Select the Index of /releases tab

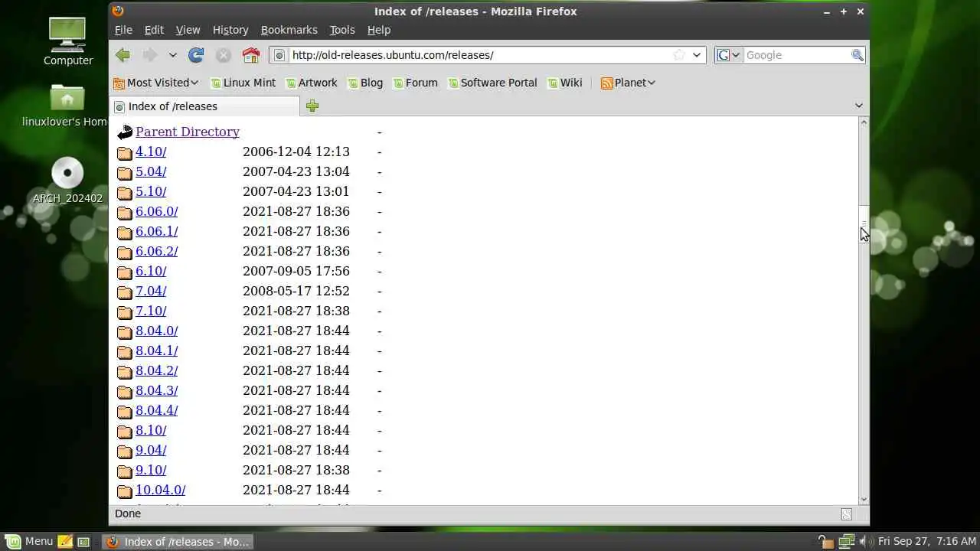[205, 106]
